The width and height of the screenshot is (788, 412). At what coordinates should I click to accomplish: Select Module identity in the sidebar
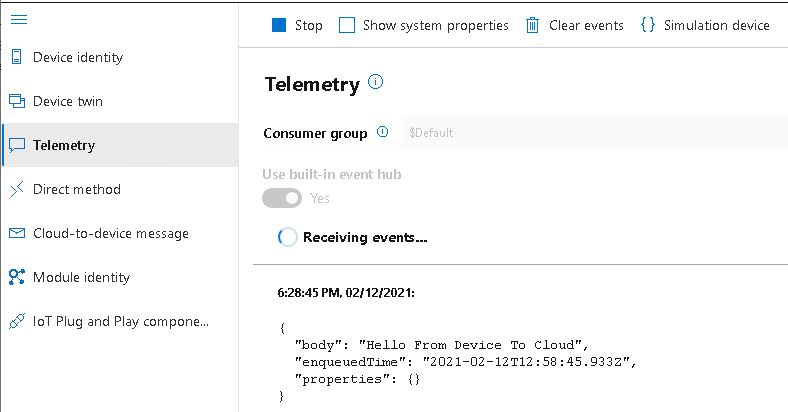click(x=81, y=277)
